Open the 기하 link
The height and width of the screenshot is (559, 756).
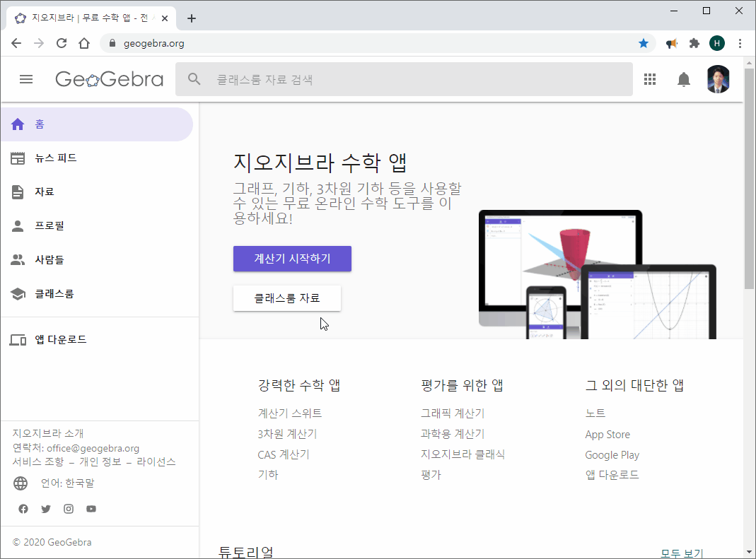click(x=268, y=475)
